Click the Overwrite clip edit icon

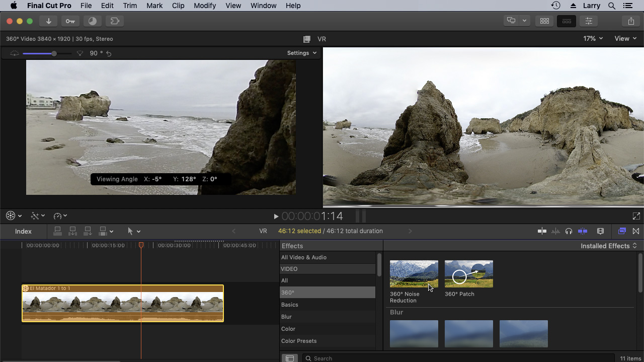(x=103, y=231)
